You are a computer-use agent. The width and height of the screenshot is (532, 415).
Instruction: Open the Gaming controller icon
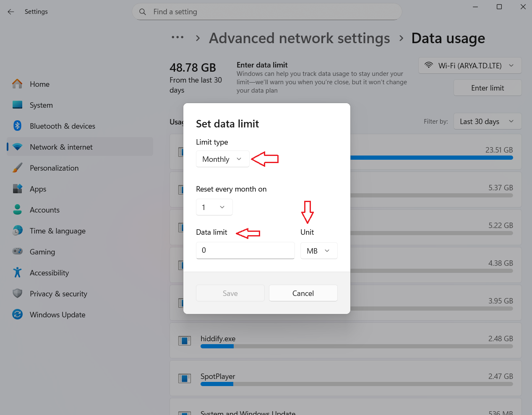point(17,252)
